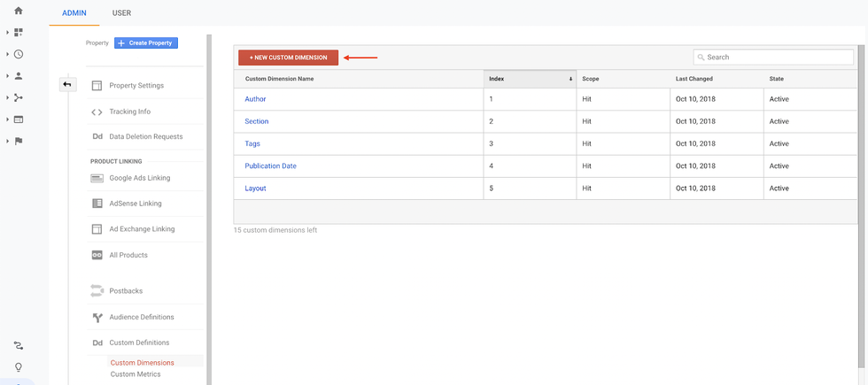This screenshot has height=385, width=868.
Task: Open the Acquisition icon in sidebar
Action: (x=19, y=98)
